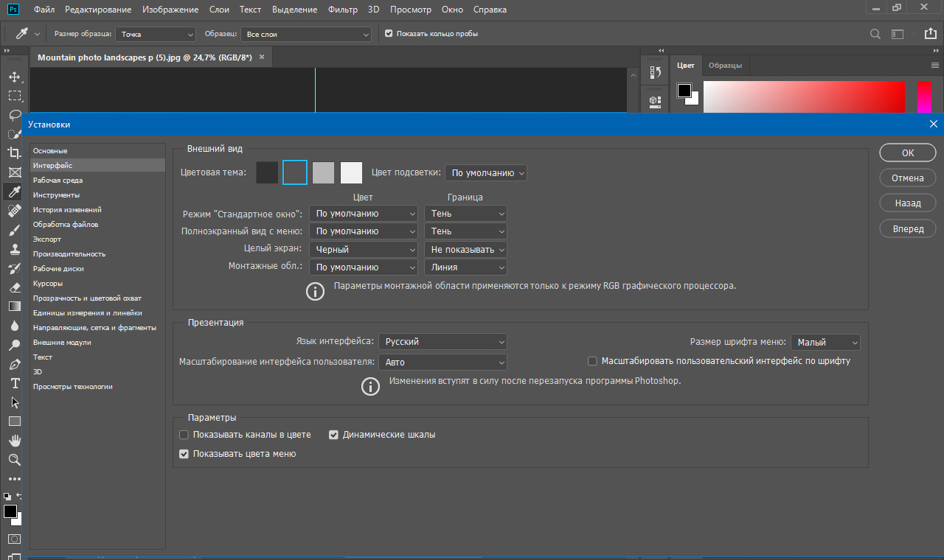The height and width of the screenshot is (560, 944).
Task: Select Производительность in preferences list
Action: [x=97, y=253]
